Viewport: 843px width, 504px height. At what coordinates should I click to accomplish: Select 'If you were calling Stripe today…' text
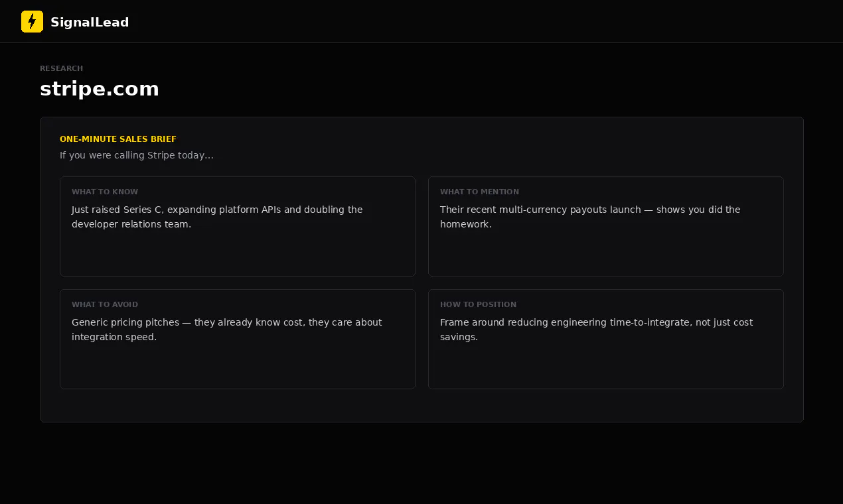(137, 155)
